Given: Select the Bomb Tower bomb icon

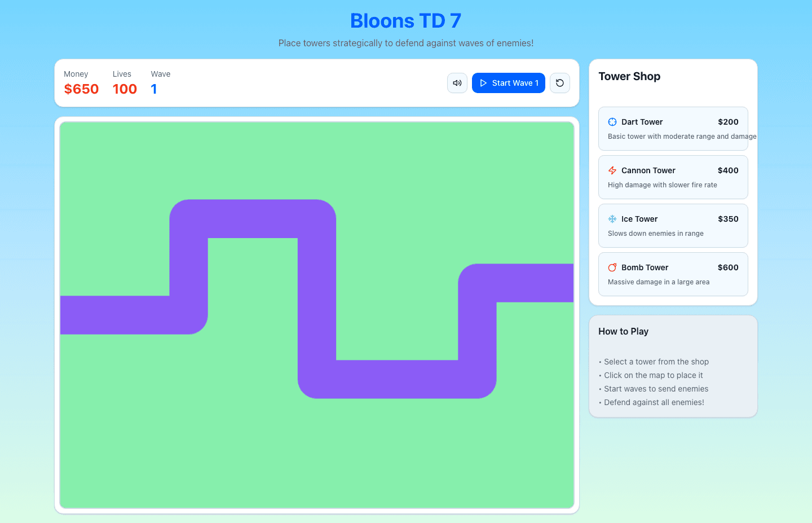Looking at the screenshot, I should click(612, 267).
